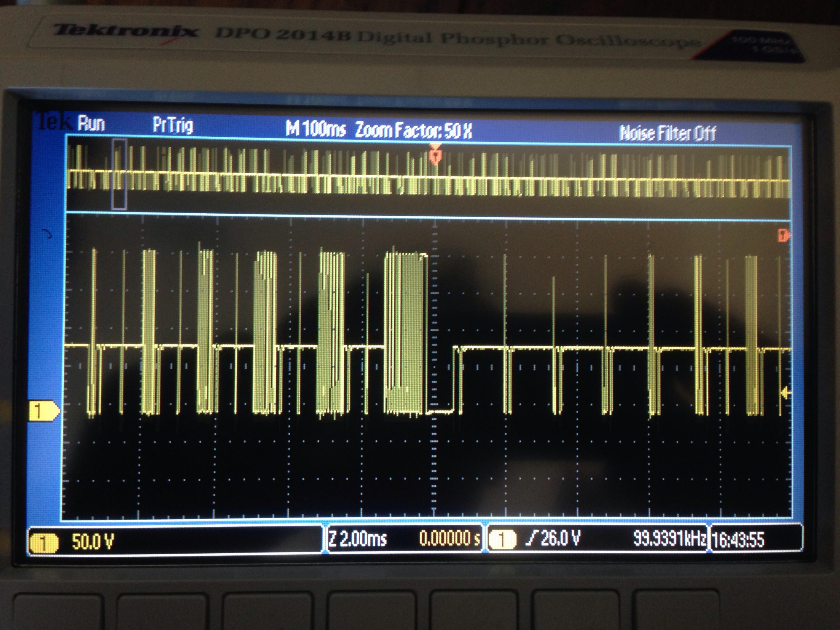Click the zoom box in overview waveform

tap(119, 174)
